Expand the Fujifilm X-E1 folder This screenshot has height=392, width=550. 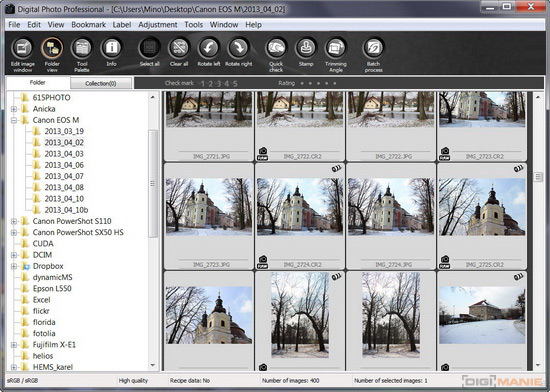tap(14, 345)
